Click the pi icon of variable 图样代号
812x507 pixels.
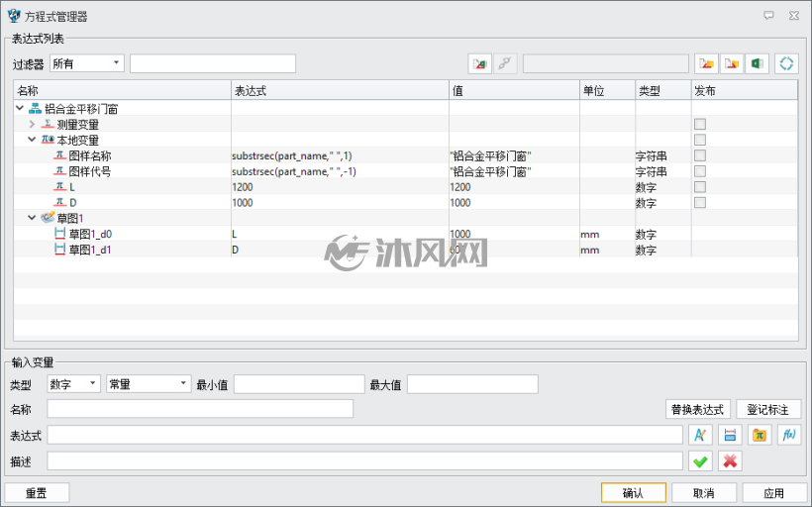pyautogui.click(x=60, y=171)
